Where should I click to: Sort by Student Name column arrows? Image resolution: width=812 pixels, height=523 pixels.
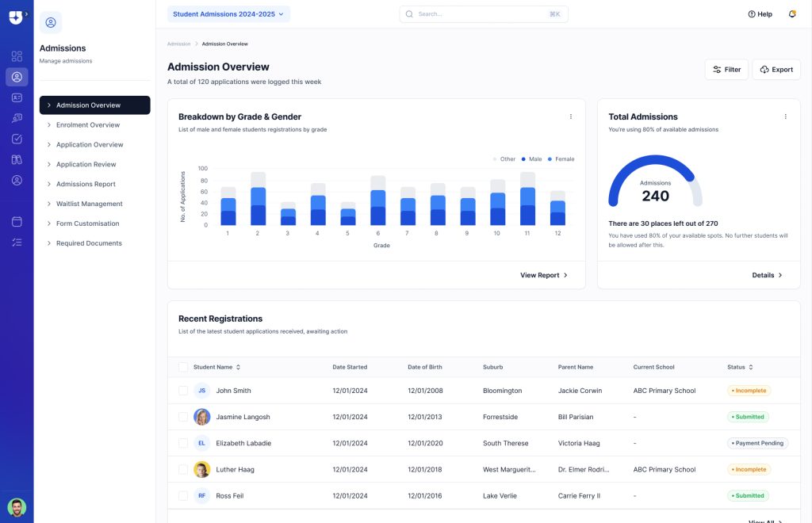pyautogui.click(x=238, y=367)
